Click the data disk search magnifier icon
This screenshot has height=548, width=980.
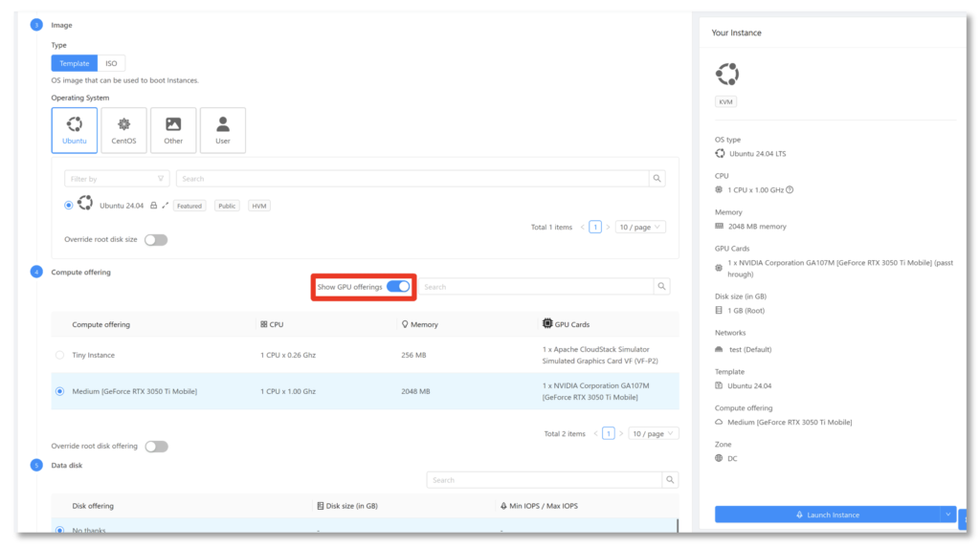click(670, 480)
